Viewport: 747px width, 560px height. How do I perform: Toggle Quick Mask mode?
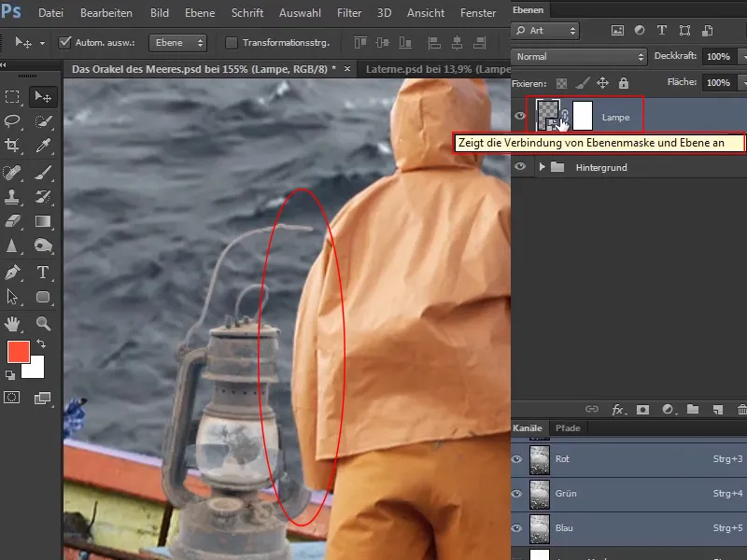(12, 398)
